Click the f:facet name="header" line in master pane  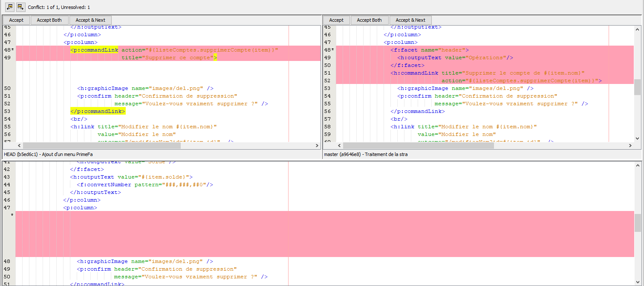[430, 50]
